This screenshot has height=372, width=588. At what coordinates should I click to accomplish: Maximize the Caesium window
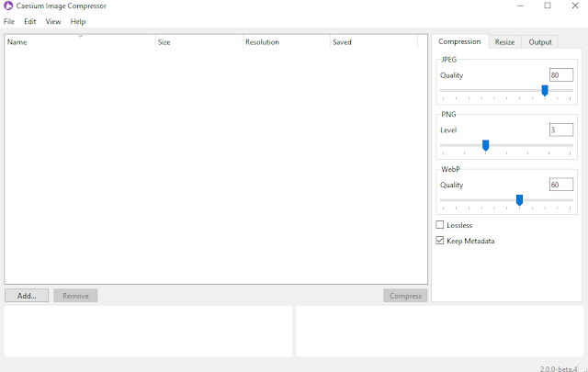coord(548,6)
